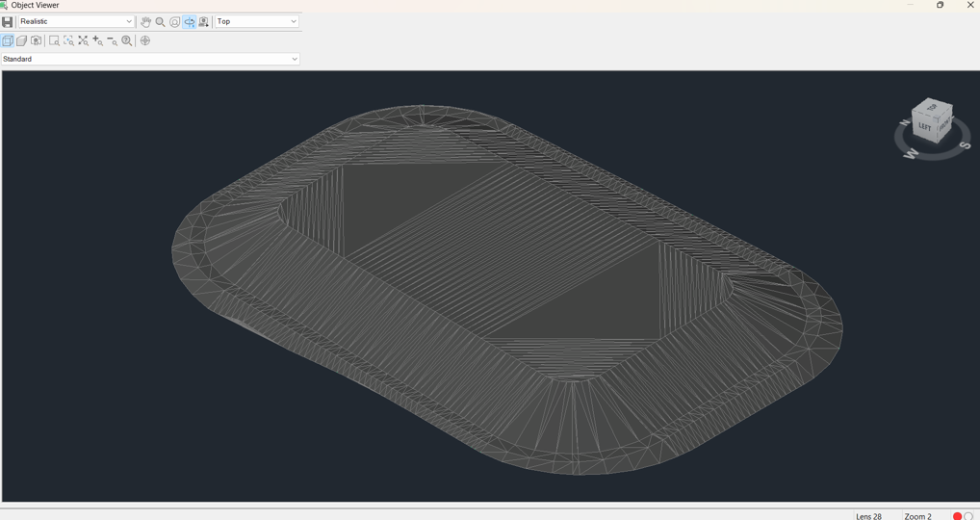Select the Zoom Window tool

coord(54,40)
